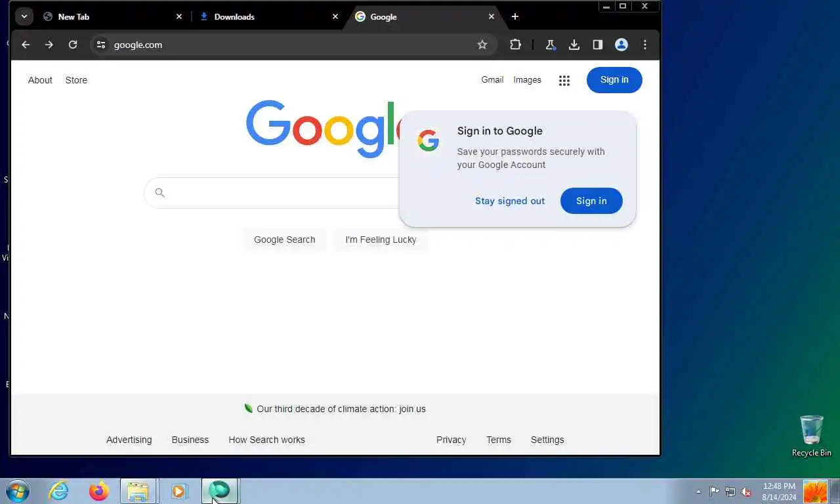Open Privacy footer link
Screen dimensions: 840x504
[451, 440]
